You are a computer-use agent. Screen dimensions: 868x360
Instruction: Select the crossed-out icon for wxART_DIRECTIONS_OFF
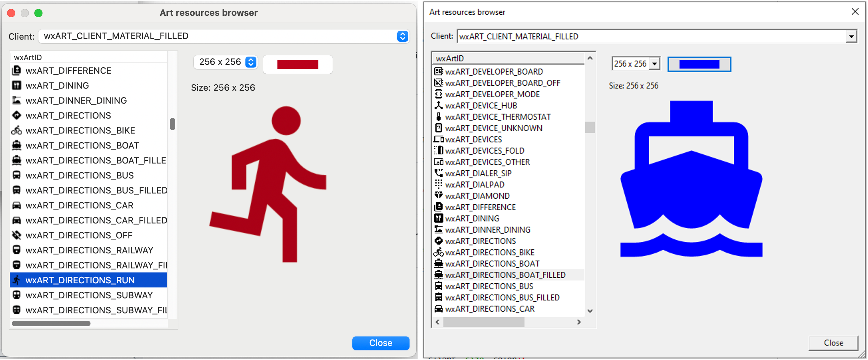tap(17, 235)
